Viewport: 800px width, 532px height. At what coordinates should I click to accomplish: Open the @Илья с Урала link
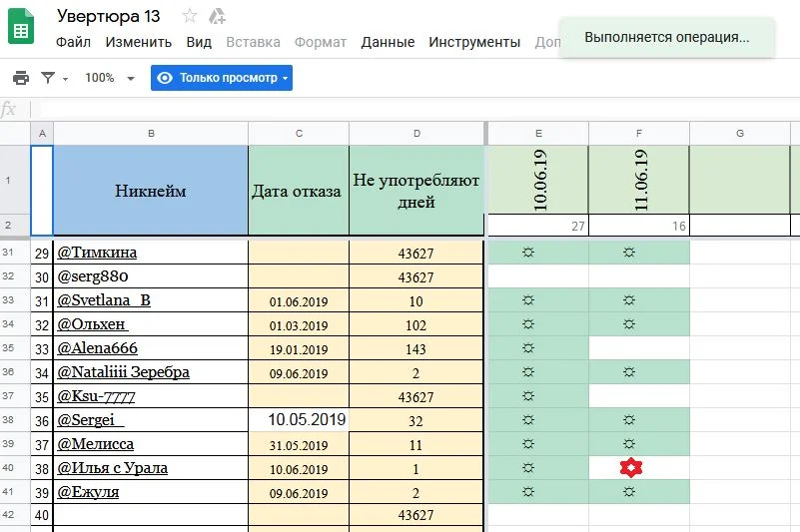(112, 468)
